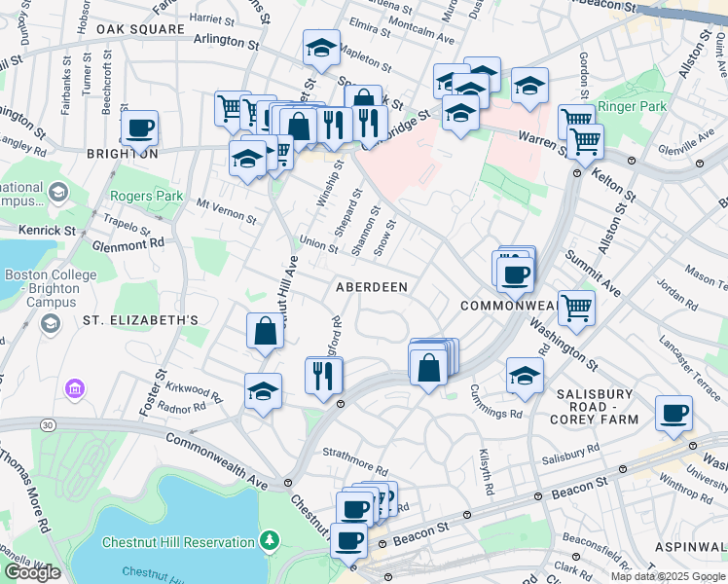The width and height of the screenshot is (728, 584).
Task: Open the shopping cart marker by Kelton St
Action: pos(585,141)
